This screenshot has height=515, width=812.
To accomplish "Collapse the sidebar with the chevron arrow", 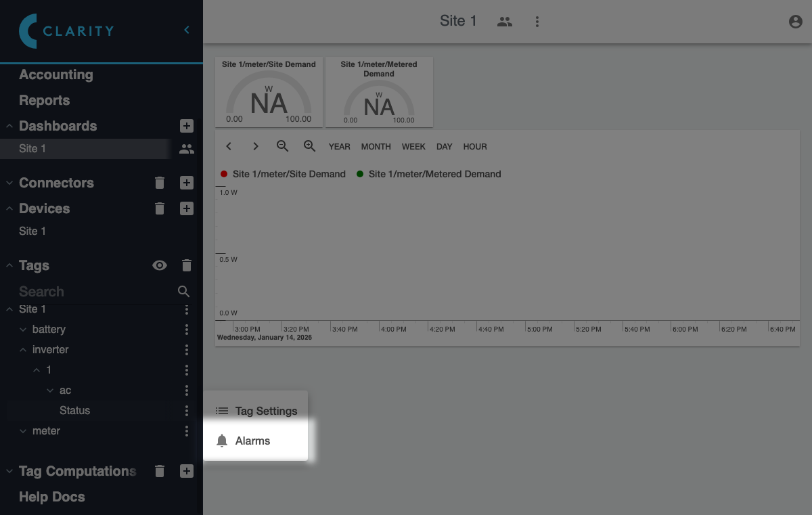I will pos(187,30).
